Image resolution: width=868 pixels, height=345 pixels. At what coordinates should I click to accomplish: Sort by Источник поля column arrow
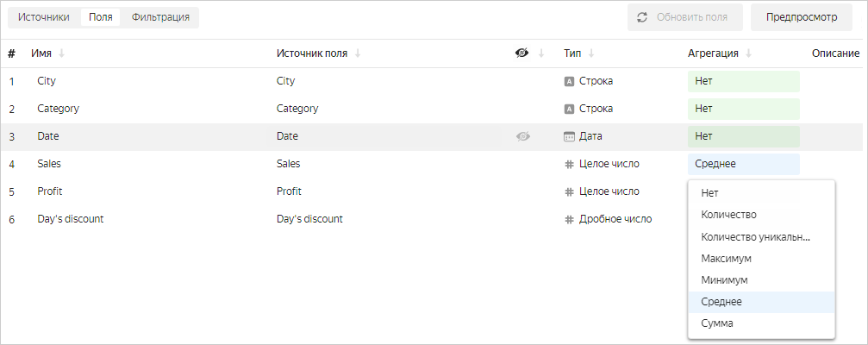tap(358, 53)
